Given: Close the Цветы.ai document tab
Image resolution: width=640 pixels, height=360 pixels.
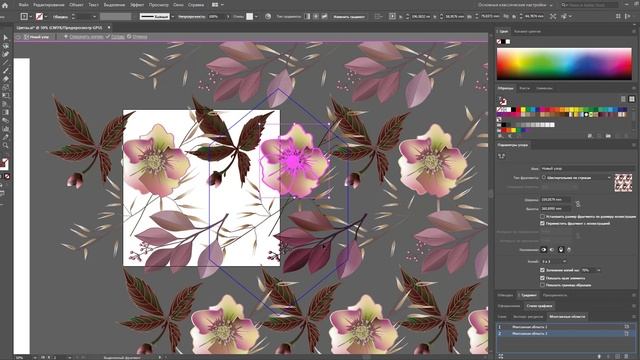Looking at the screenshot, I should [x=109, y=27].
